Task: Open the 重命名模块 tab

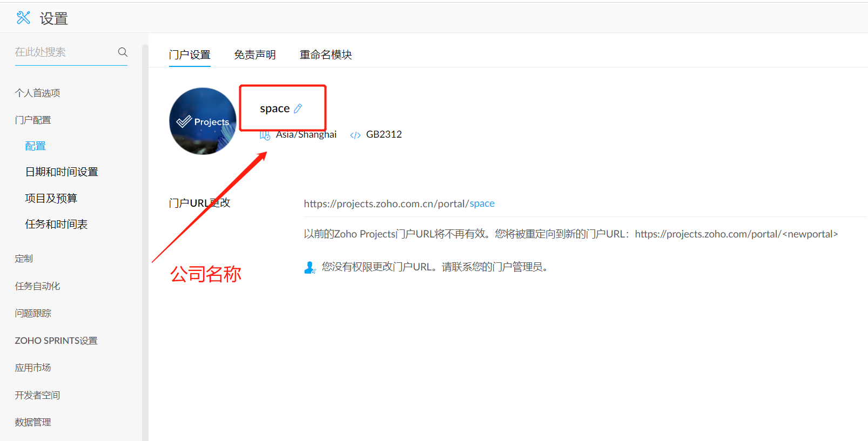Action: (326, 55)
